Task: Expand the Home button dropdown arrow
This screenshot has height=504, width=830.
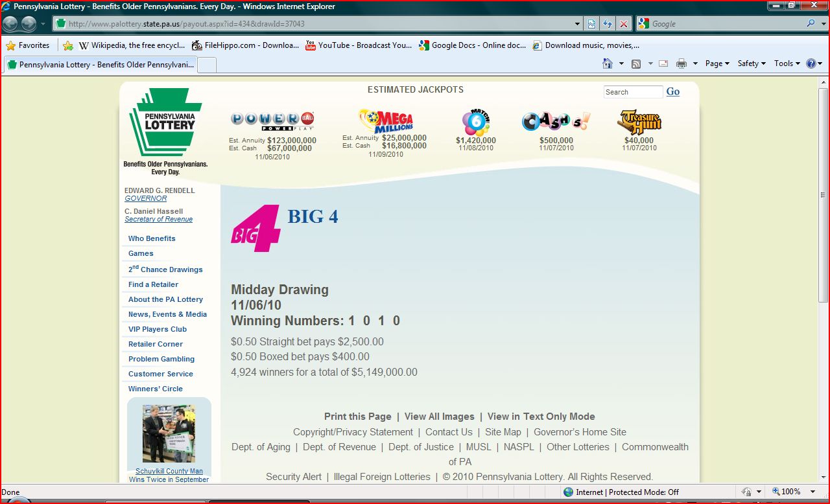Action: point(621,63)
